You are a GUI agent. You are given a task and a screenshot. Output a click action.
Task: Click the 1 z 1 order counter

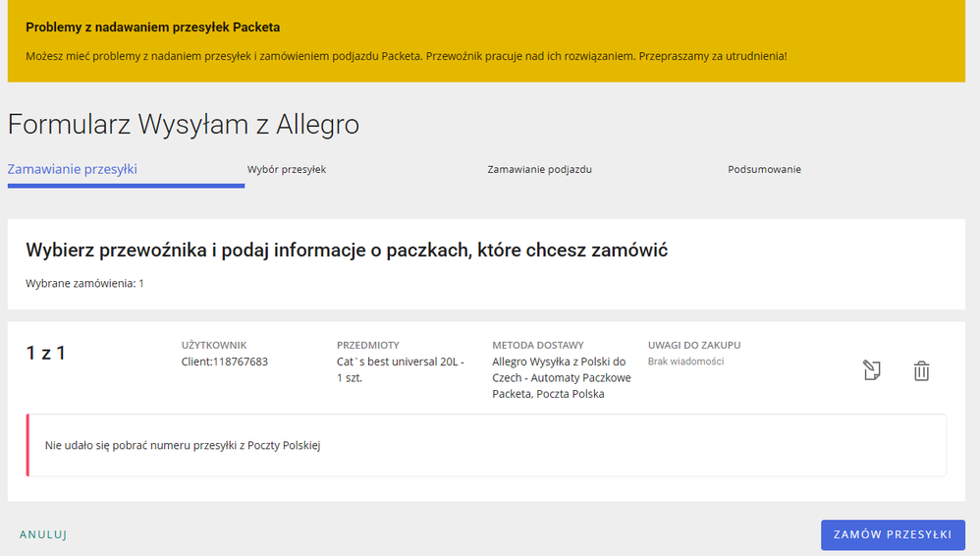[45, 353]
